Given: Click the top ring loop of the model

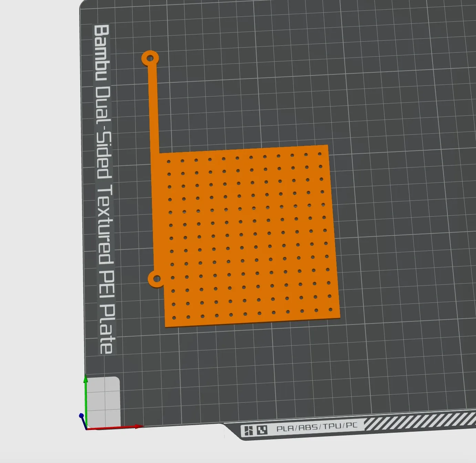Looking at the screenshot, I should 150,59.
